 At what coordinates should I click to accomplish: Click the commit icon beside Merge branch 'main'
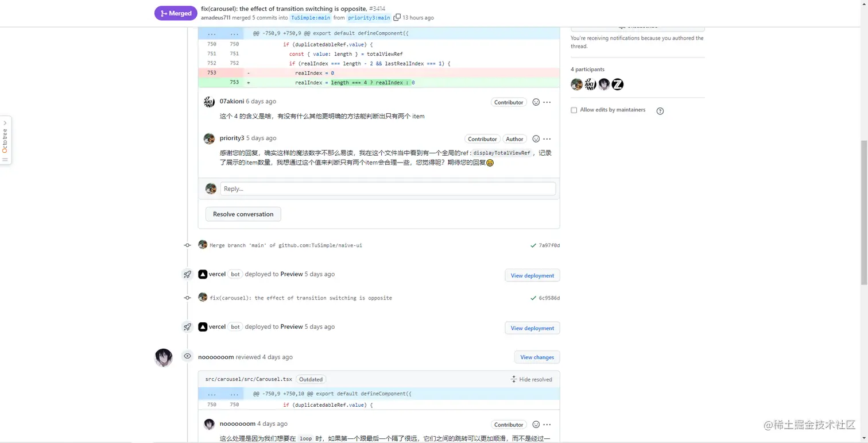[187, 245]
